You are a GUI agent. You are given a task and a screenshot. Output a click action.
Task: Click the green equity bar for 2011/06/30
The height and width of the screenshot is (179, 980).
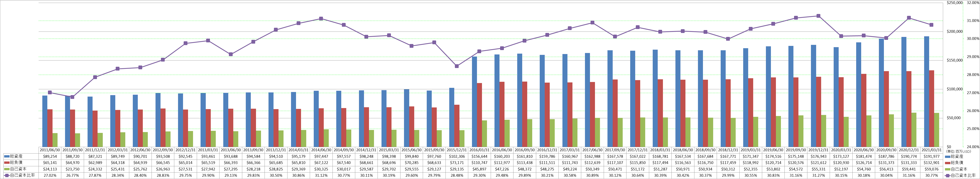[55, 140]
